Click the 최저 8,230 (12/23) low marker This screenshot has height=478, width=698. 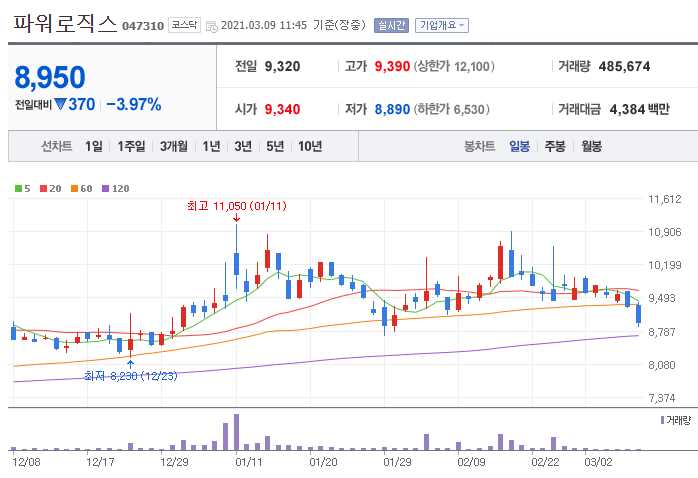click(x=130, y=377)
